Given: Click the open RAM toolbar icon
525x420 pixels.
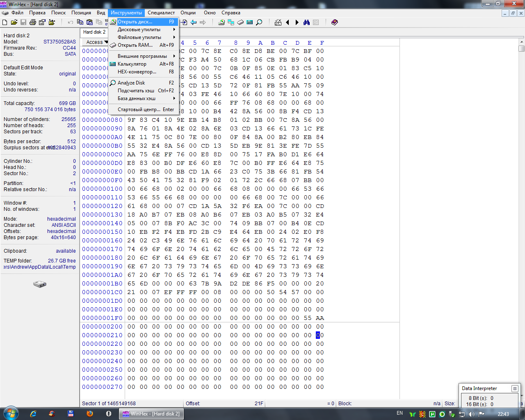Looking at the screenshot, I should point(240,22).
